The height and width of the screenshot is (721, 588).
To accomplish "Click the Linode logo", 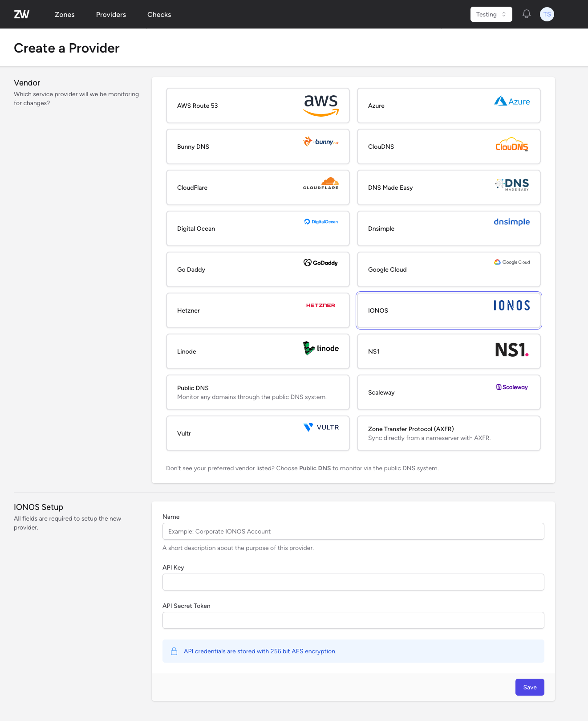I will [321, 348].
